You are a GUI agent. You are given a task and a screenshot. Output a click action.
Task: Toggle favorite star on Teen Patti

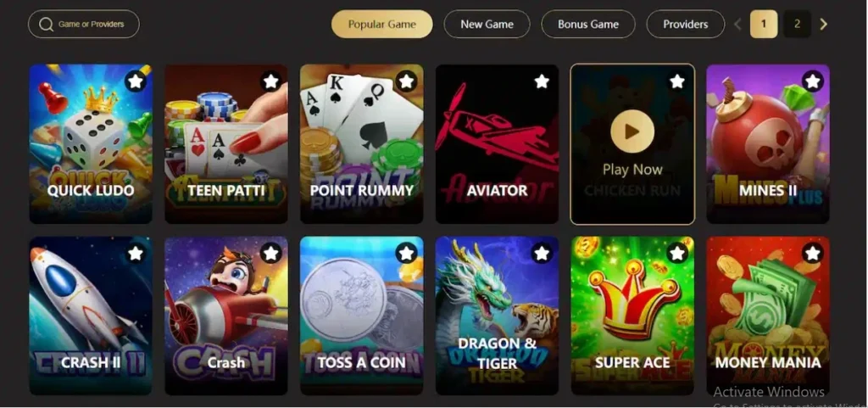click(x=270, y=82)
